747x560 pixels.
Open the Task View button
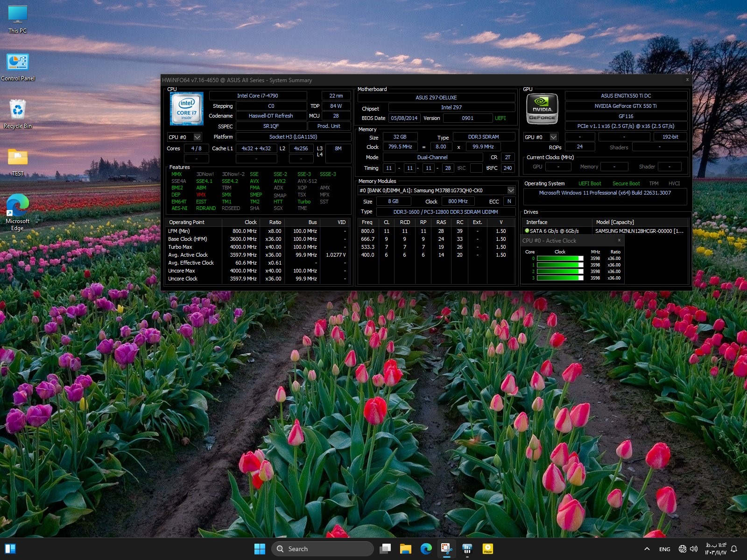tap(385, 549)
